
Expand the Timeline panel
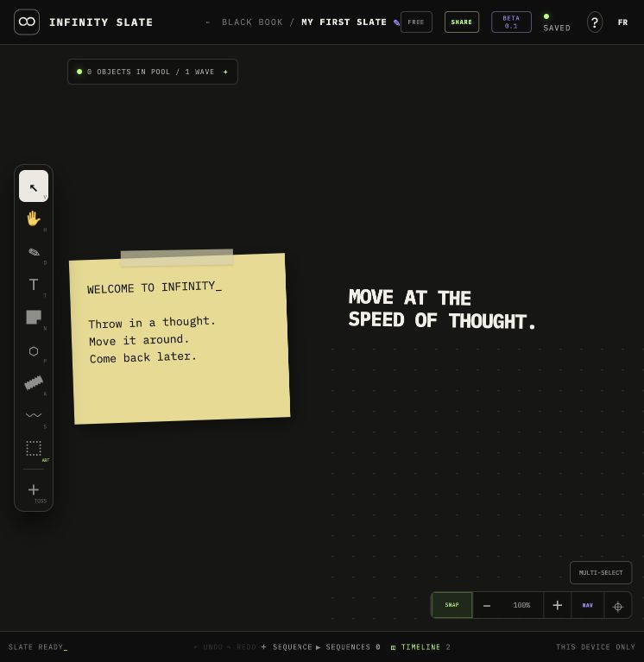(420, 647)
